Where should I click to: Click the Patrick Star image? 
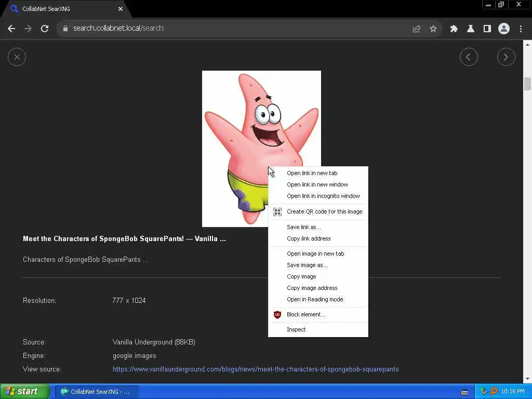261,149
